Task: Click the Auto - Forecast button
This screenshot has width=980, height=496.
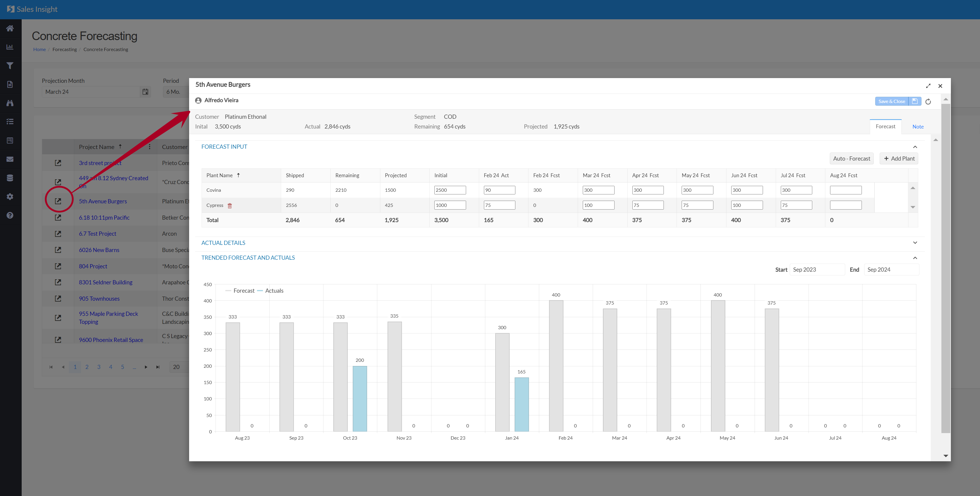Action: [x=851, y=159]
